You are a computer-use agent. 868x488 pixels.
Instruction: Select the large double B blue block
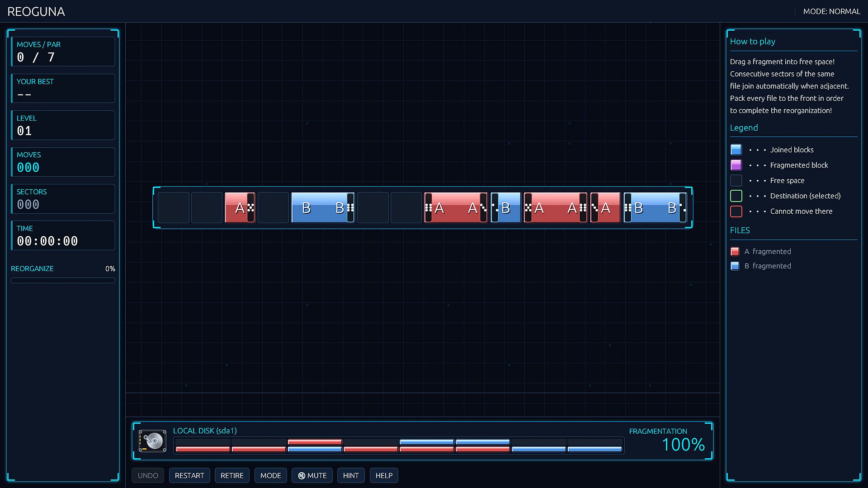pos(323,208)
